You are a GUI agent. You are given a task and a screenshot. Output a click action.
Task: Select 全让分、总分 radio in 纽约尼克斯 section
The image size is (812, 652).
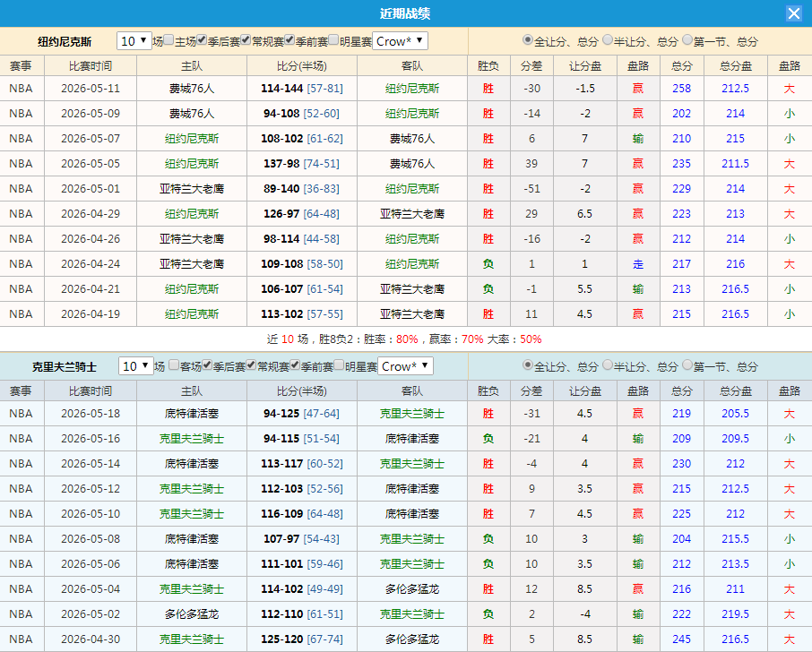pos(528,39)
